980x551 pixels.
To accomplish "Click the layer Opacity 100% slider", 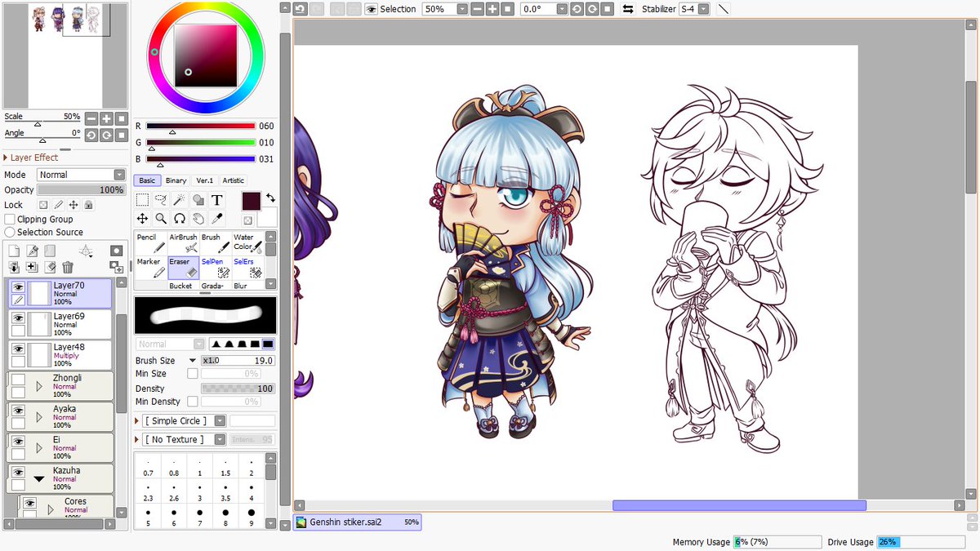I will pos(81,189).
